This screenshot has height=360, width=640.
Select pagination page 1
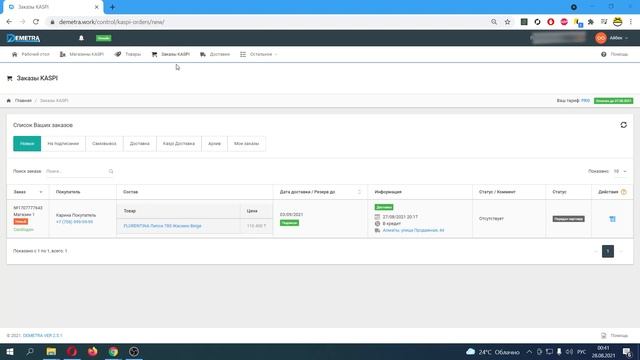(x=608, y=251)
